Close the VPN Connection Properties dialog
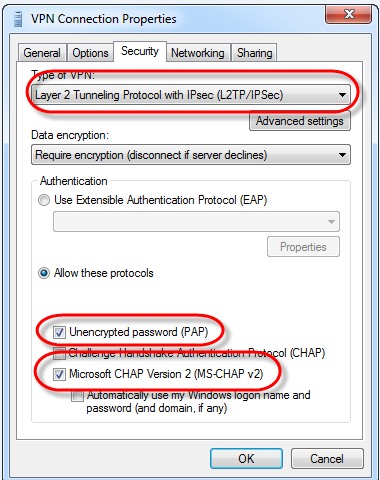This screenshot has width=380, height=480. pyautogui.click(x=348, y=14)
